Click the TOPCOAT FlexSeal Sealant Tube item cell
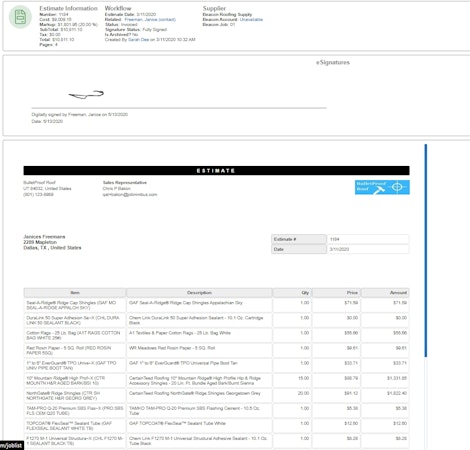This screenshot has width=470, height=450. click(x=75, y=426)
